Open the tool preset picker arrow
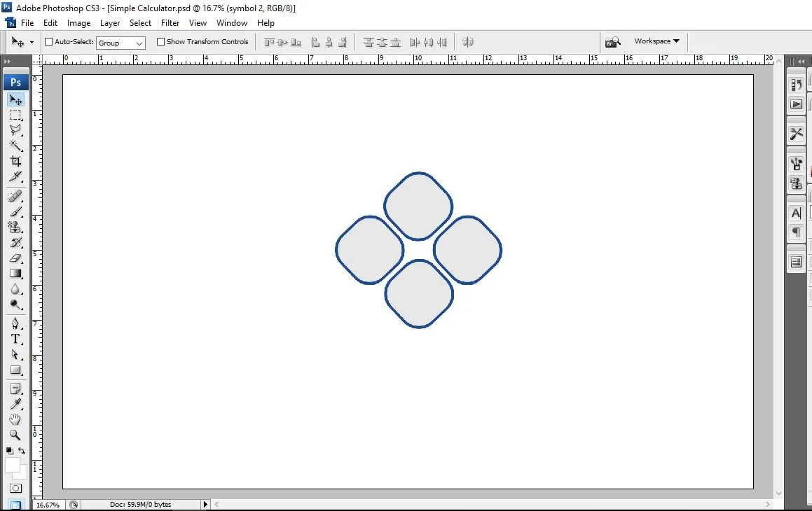812x511 pixels. point(32,43)
